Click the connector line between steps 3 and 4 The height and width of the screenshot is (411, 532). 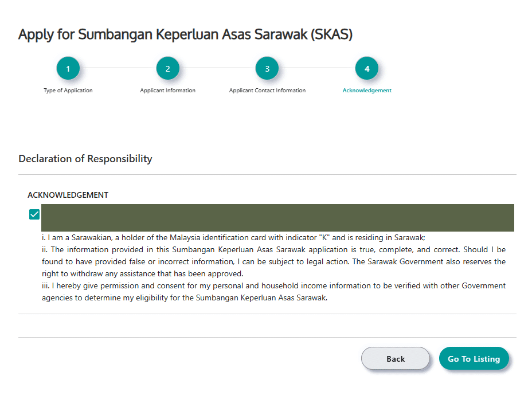click(317, 69)
